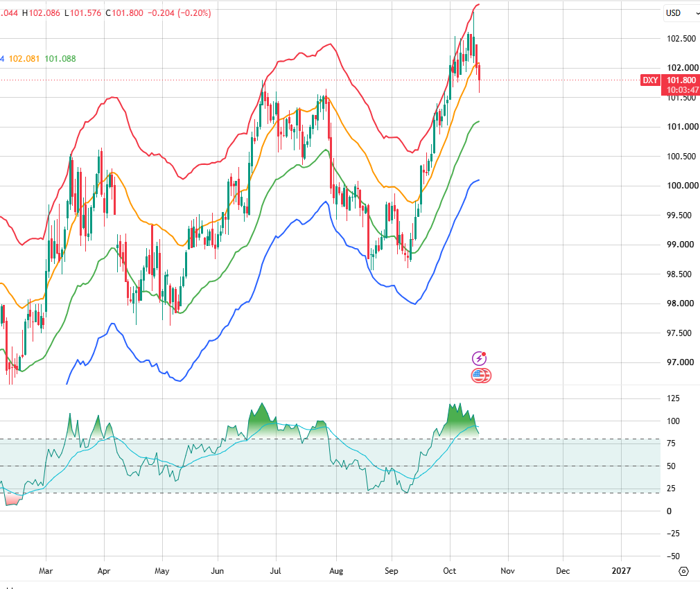Click the Sep label on time axis

point(391,571)
